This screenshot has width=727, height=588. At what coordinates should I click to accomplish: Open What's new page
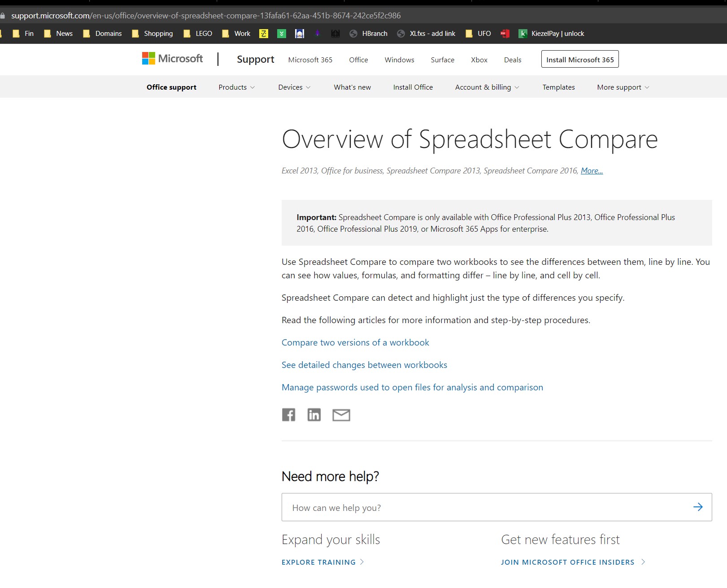click(352, 87)
